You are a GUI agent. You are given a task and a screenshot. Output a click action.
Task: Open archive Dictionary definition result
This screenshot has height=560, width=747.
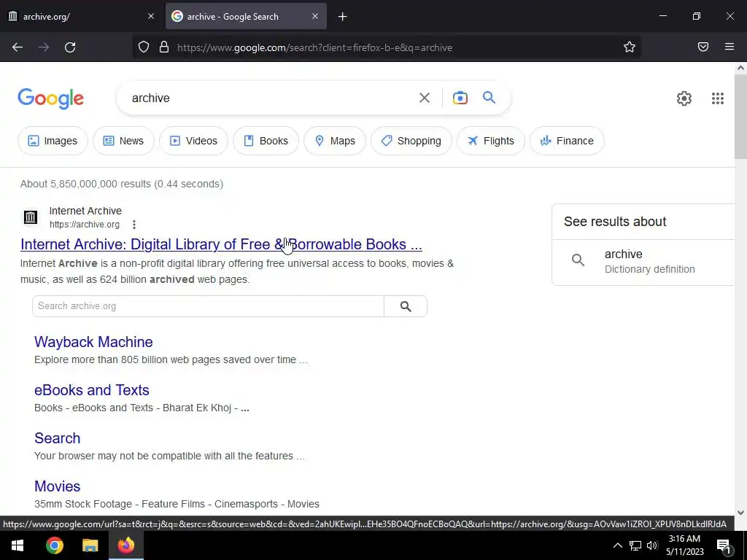coord(643,261)
